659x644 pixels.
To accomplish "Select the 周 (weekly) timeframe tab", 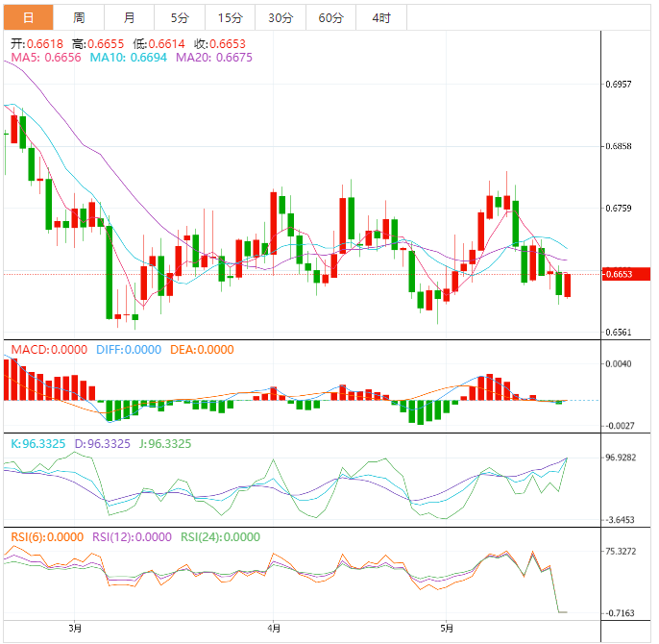I will point(78,17).
